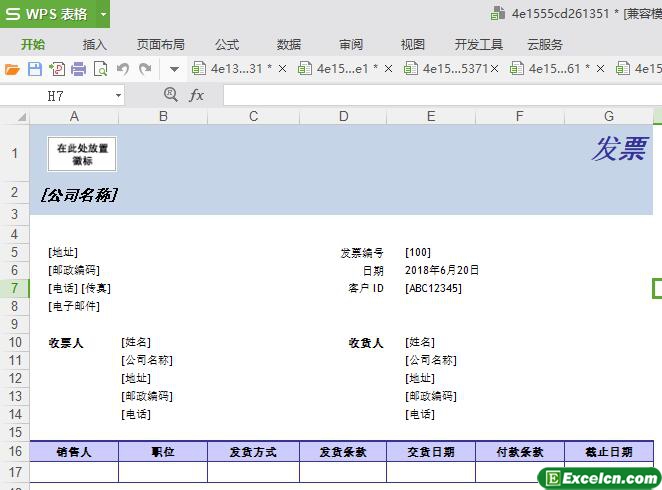Click the Undo arrow

point(123,69)
